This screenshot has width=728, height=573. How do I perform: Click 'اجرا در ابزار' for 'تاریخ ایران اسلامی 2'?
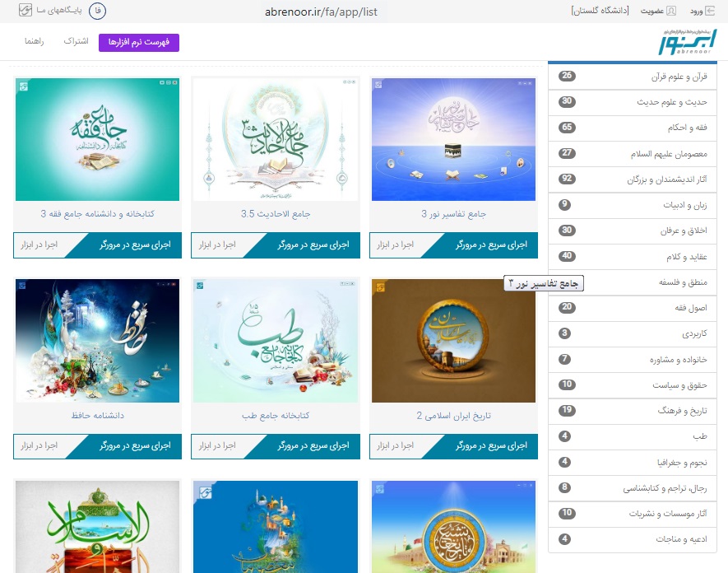[396, 446]
